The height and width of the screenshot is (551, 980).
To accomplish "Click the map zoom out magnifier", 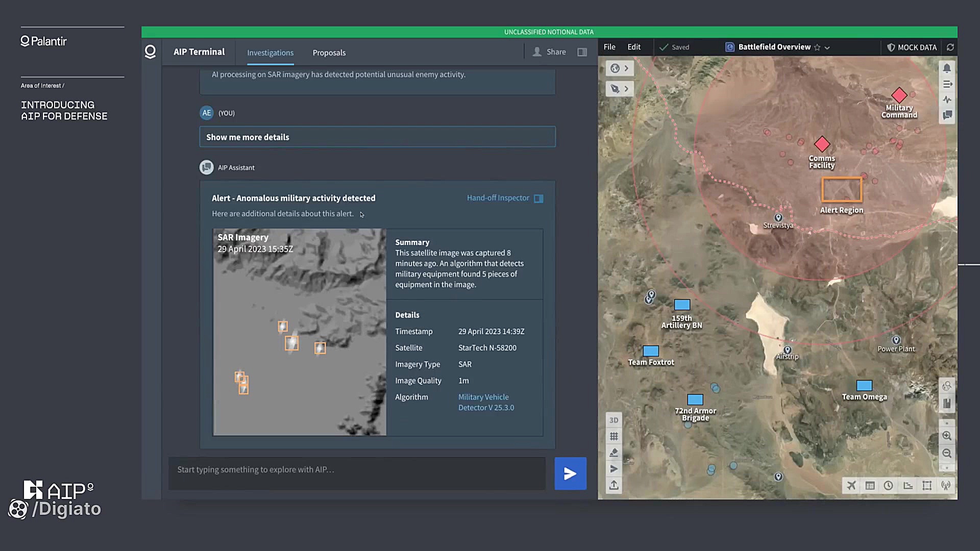I will [x=947, y=453].
